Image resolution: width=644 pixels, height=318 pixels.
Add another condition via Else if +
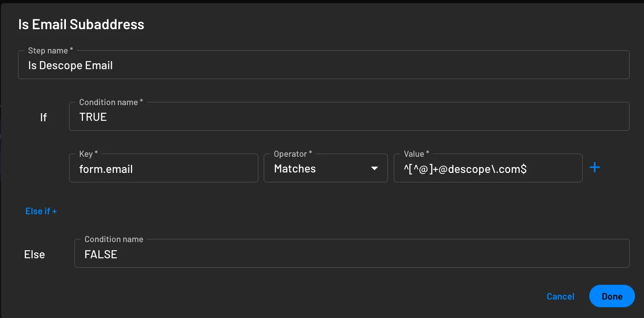point(41,211)
